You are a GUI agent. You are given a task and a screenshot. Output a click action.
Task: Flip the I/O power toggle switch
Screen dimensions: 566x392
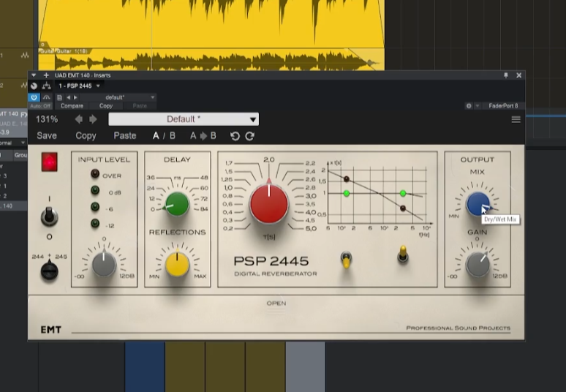(x=49, y=216)
